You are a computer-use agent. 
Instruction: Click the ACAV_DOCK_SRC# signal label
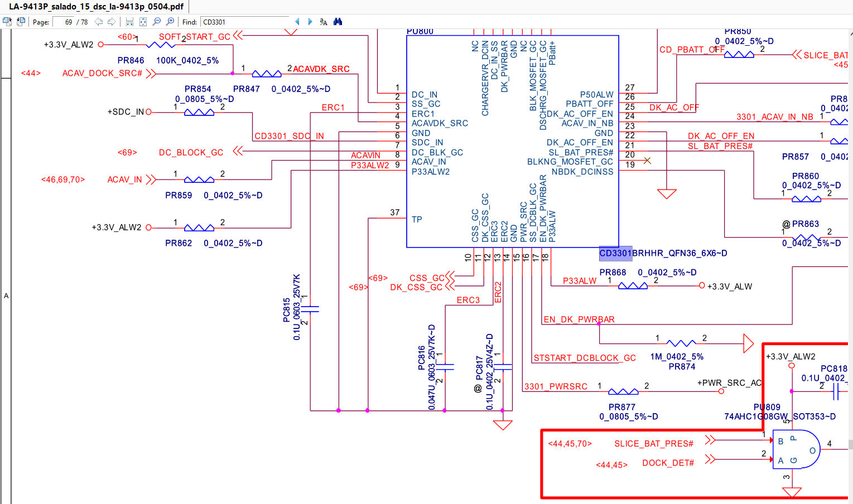point(102,73)
